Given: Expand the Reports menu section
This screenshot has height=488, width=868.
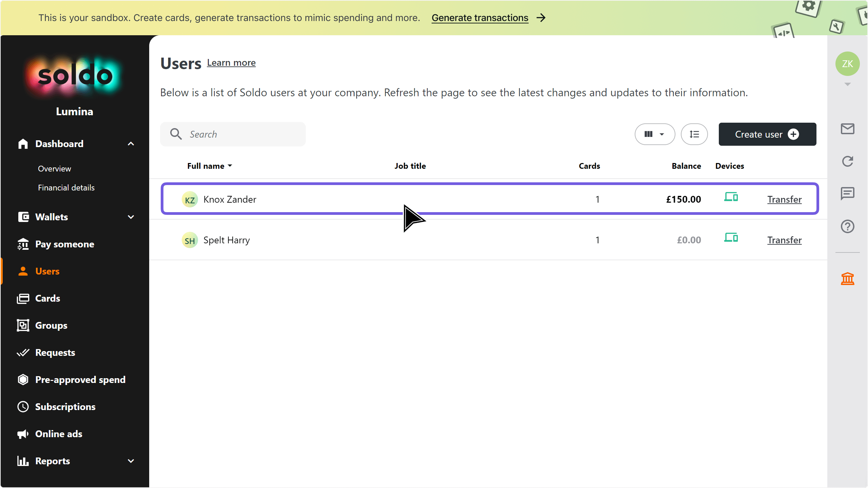Looking at the screenshot, I should 131,461.
